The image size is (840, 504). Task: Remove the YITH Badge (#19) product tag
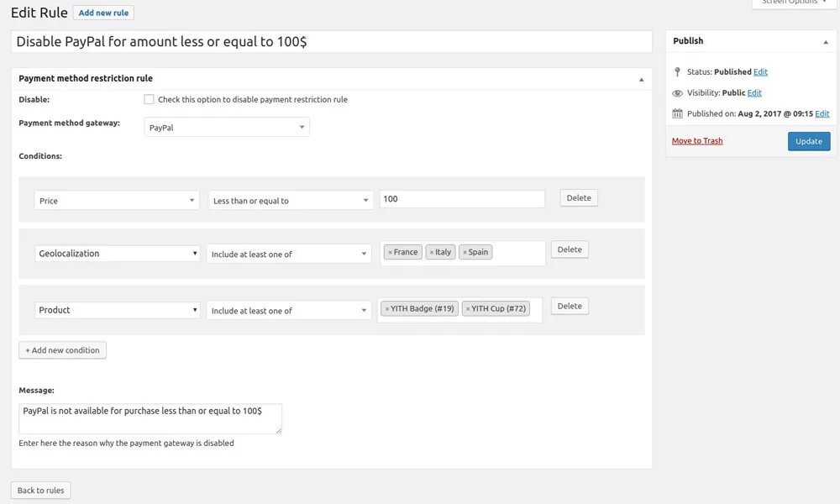point(387,309)
